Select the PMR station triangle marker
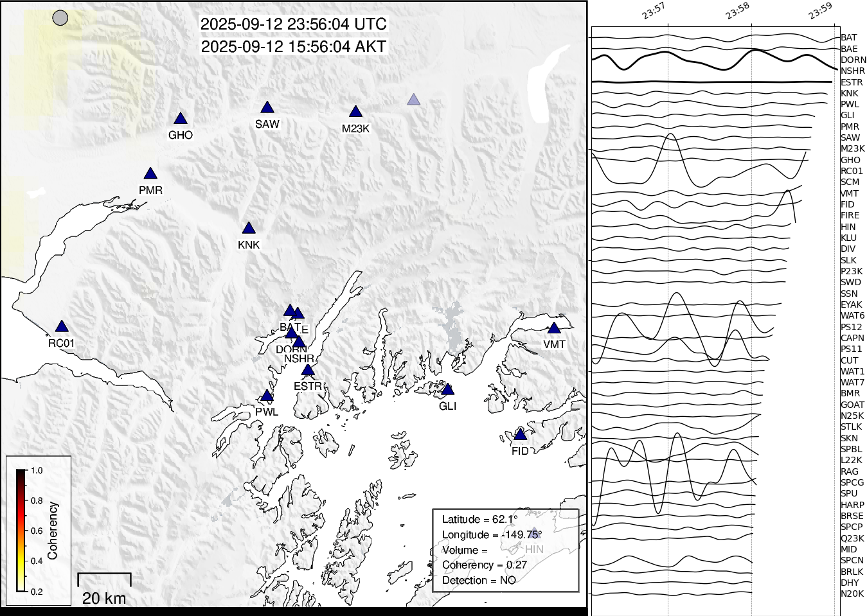Viewport: 867px width, 616px height. pos(150,174)
